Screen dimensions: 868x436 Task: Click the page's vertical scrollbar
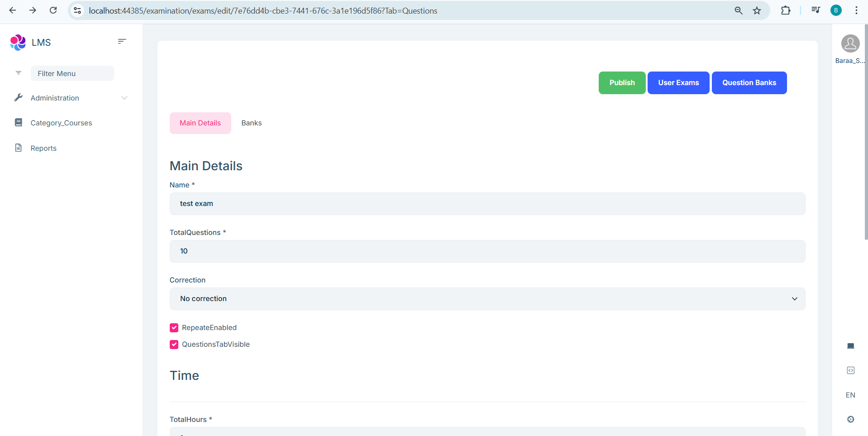pos(865,136)
